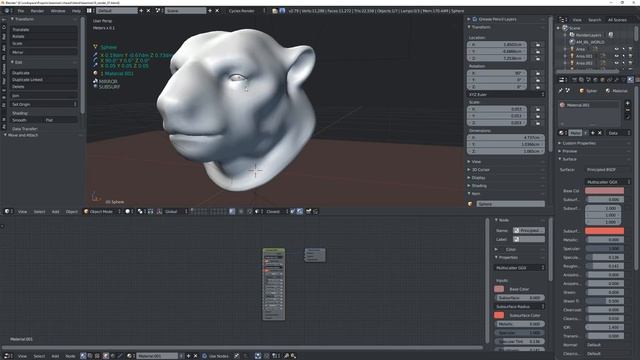
Task: Open 3D viewport Object menu
Action: coord(71,211)
